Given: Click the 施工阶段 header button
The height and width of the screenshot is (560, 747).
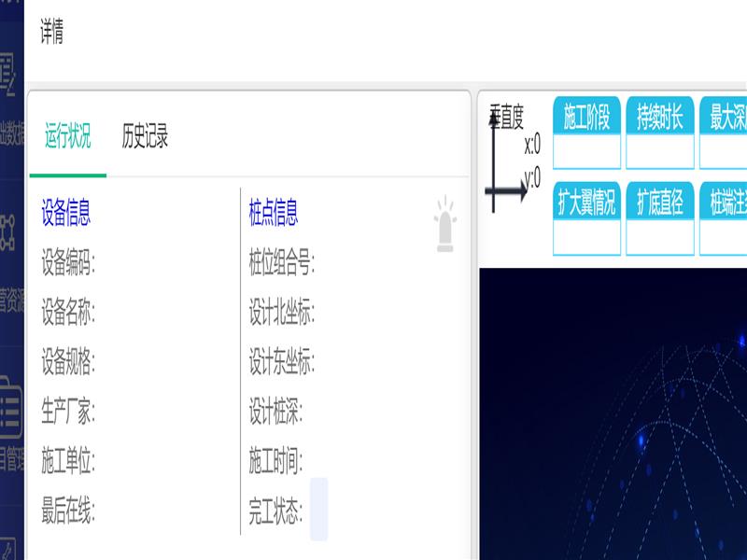Looking at the screenshot, I should (x=586, y=117).
